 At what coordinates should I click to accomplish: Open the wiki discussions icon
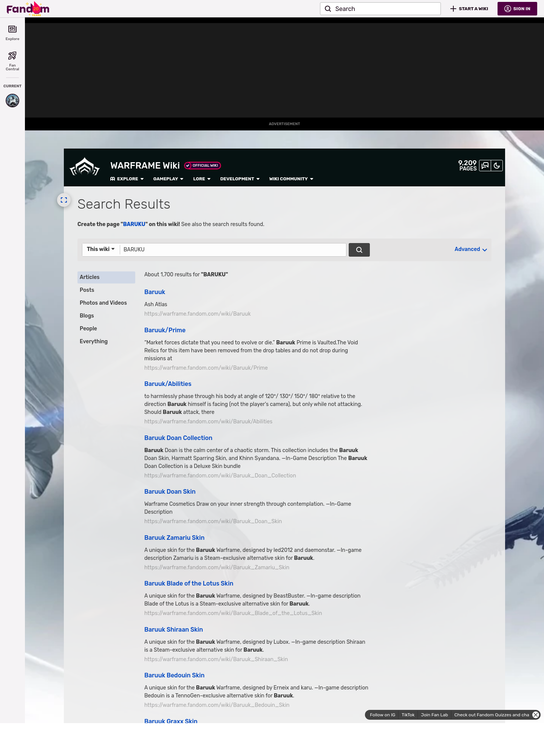pyautogui.click(x=485, y=166)
